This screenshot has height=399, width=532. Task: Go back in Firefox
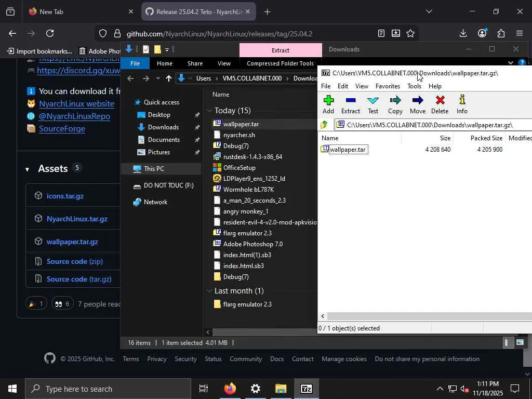12,33
